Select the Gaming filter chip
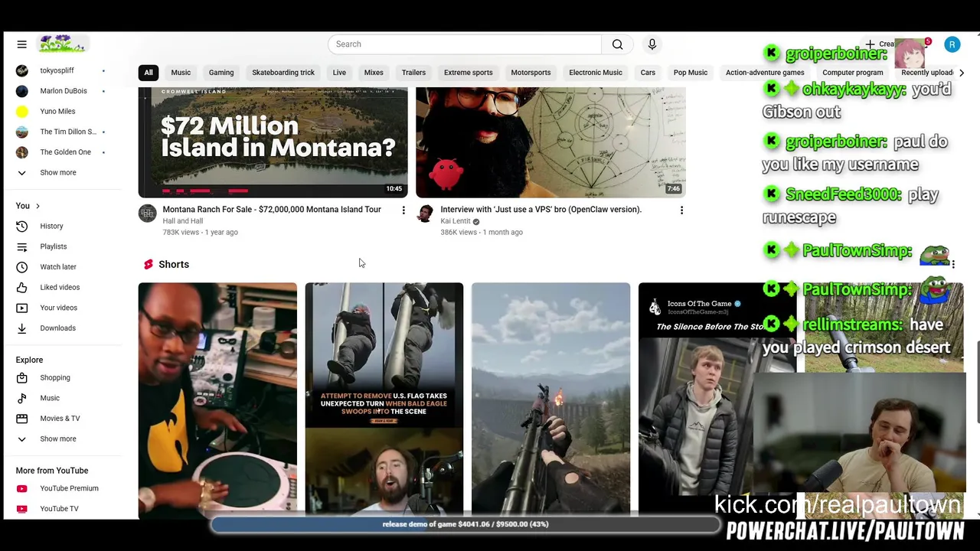This screenshot has width=980, height=551. click(221, 73)
